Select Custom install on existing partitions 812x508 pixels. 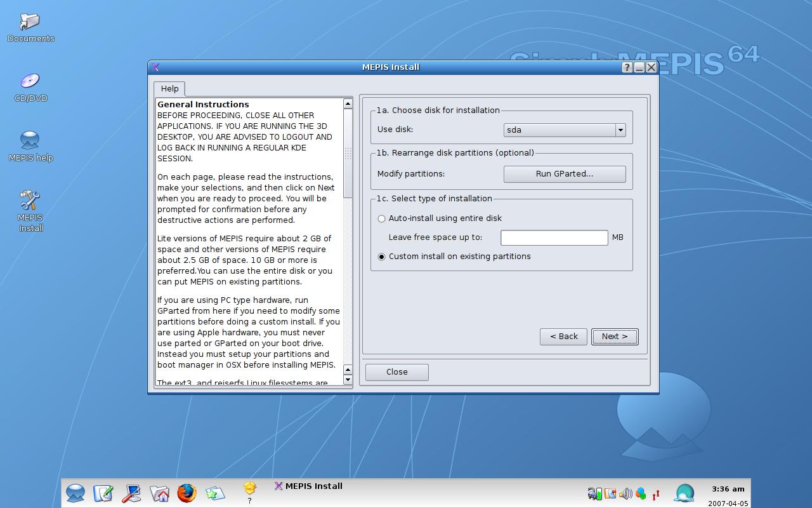454,257
